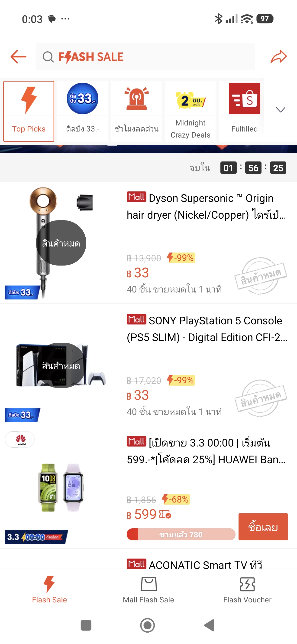The width and height of the screenshot is (297, 644).
Task: Tap the Flash Sale search field
Action: 145,57
